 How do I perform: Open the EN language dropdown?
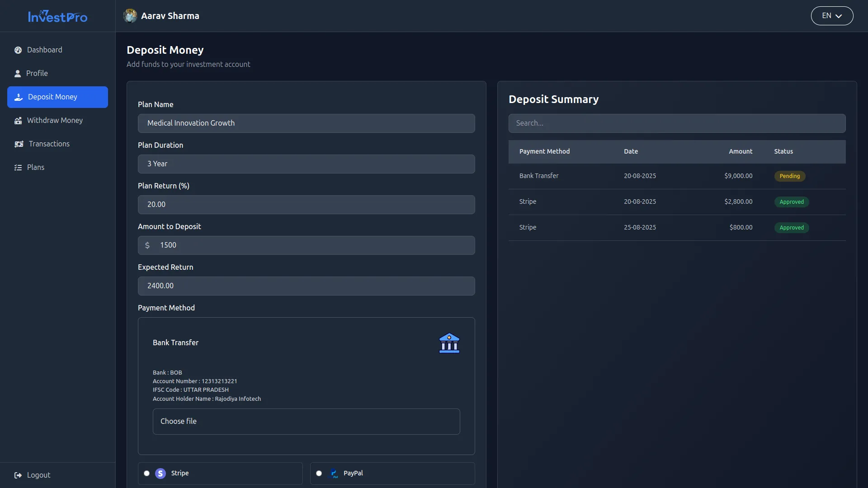click(832, 16)
